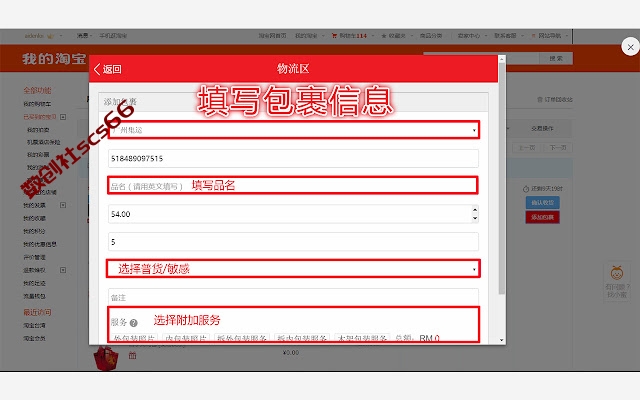Click the 下一页 next page button
Screen dimensions: 640x400
click(x=558, y=148)
